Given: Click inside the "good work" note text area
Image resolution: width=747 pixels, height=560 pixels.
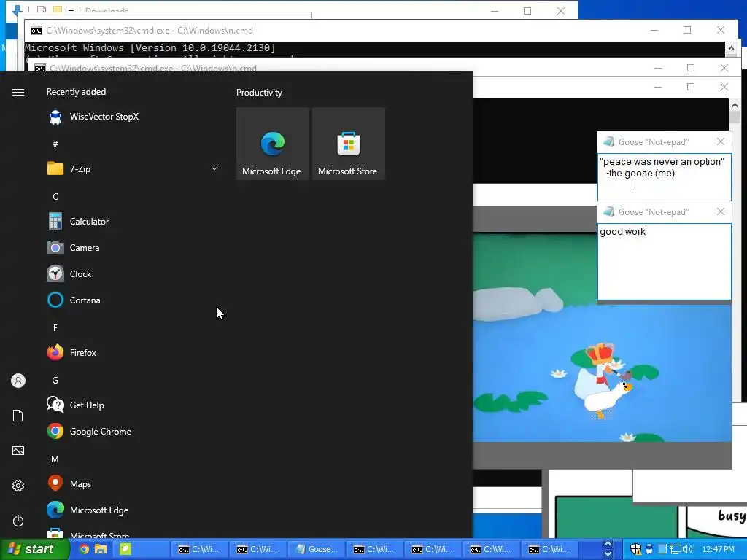Looking at the screenshot, I should [664, 262].
